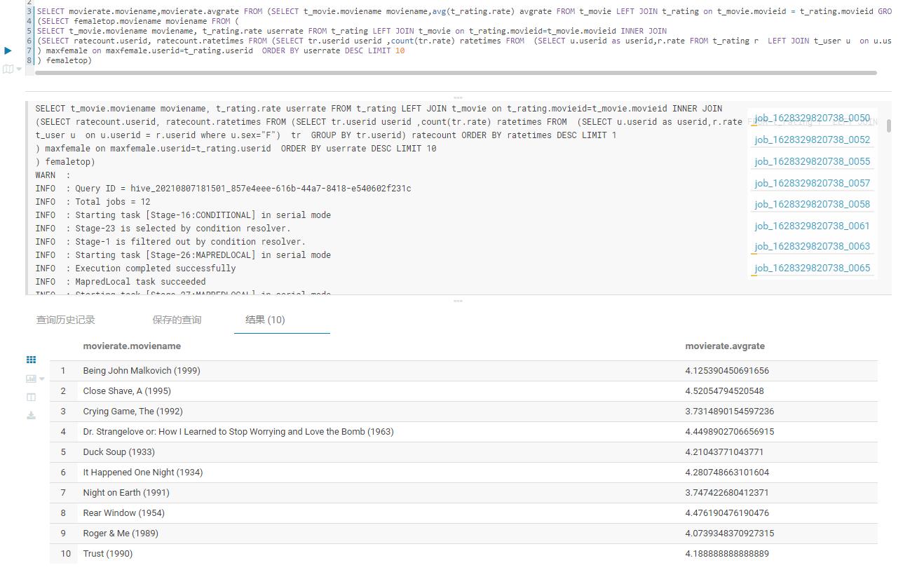Screen dimensions: 924x577
Task: Open the chart view dropdown icon
Action: pyautogui.click(x=34, y=379)
